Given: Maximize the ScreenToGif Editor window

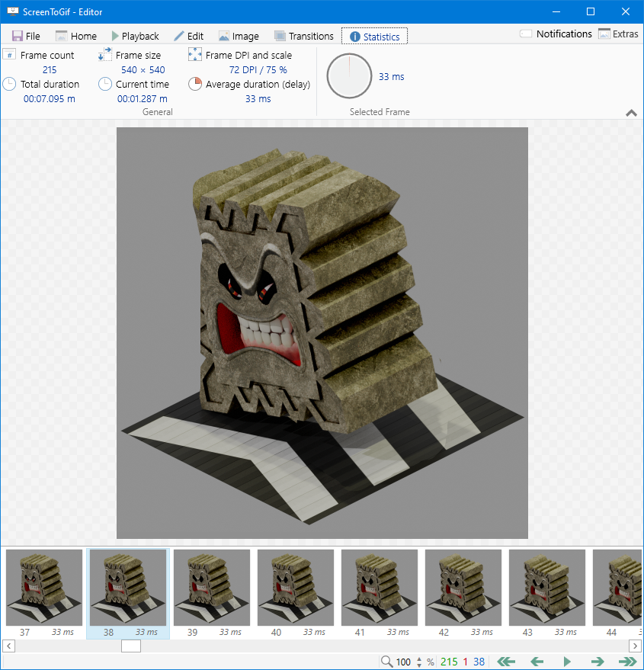Looking at the screenshot, I should [591, 11].
